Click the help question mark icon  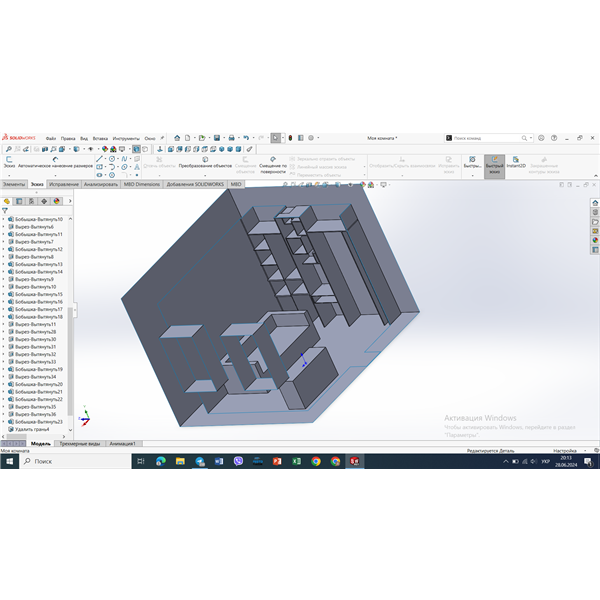coord(554,138)
